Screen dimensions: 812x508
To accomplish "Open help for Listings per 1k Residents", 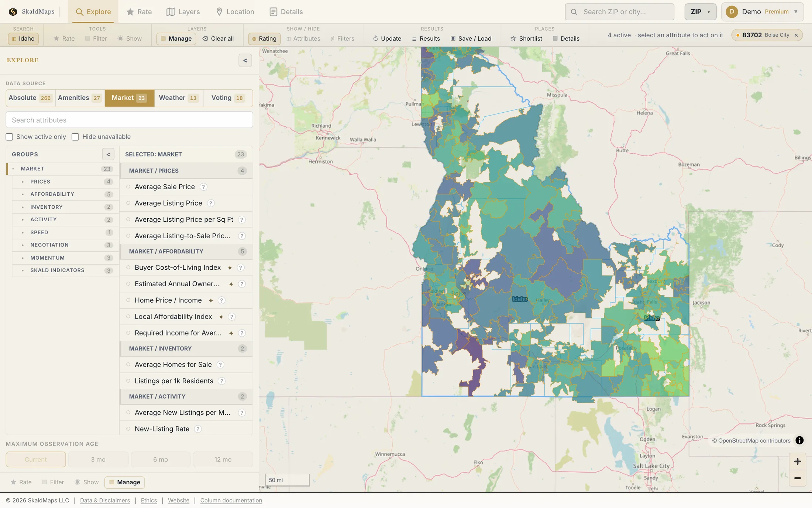I will coord(221,381).
